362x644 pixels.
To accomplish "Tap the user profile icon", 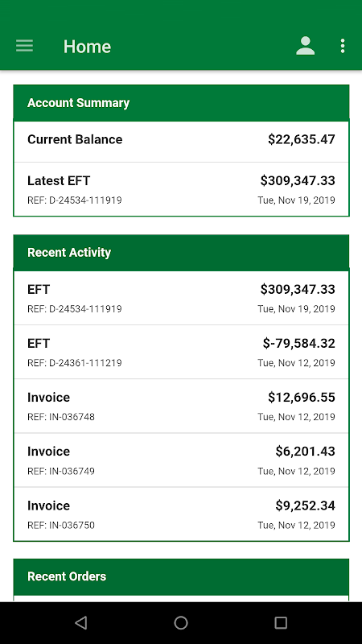I will 306,46.
